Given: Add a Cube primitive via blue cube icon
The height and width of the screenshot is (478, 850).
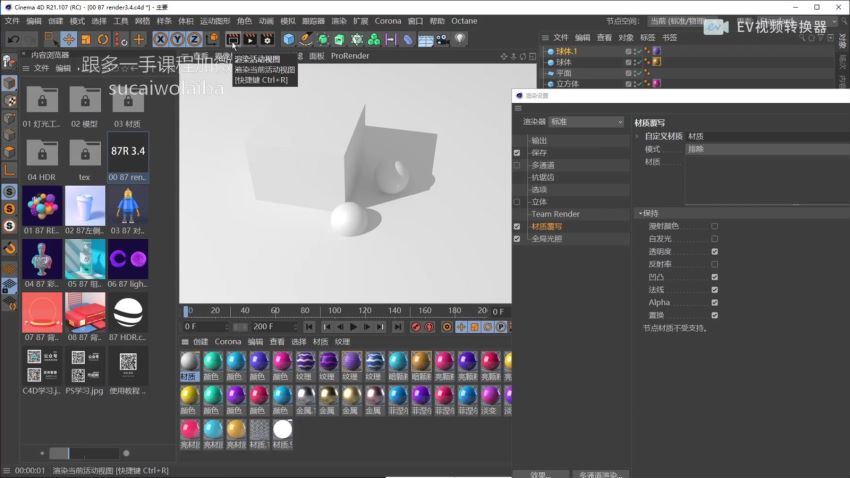Looking at the screenshot, I should (288, 40).
